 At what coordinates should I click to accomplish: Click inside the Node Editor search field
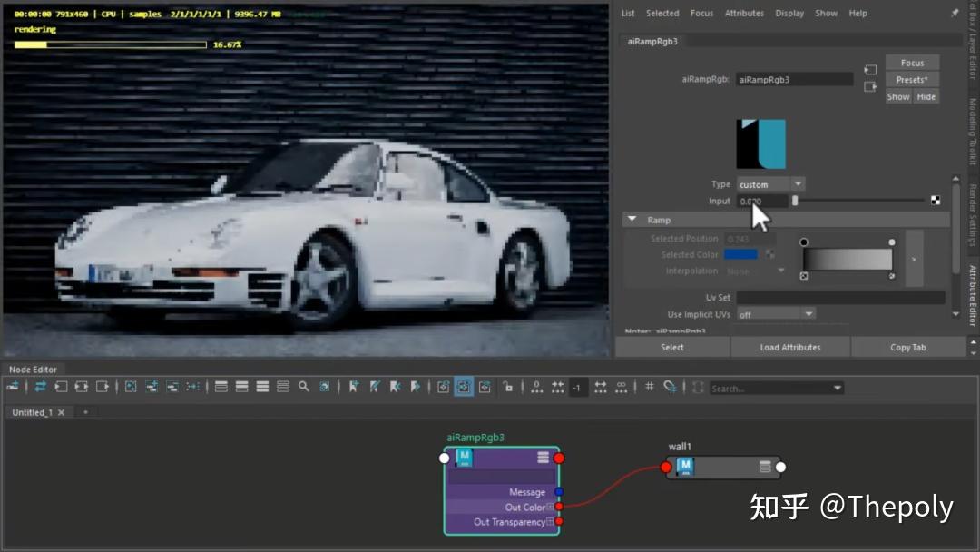(x=771, y=388)
